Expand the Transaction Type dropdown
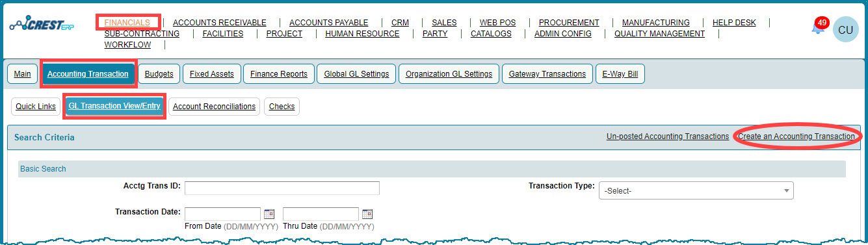 point(696,191)
